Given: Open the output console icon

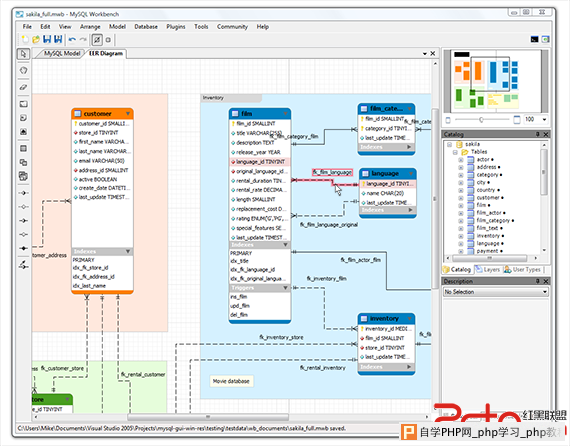Looking at the screenshot, I should [534, 39].
